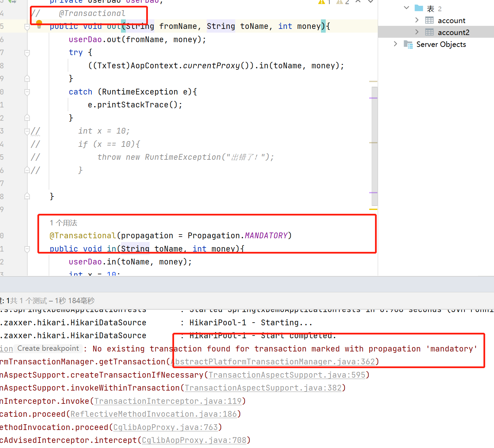This screenshot has width=494, height=448.
Task: Fold the out() method via gutter marker
Action: (x=27, y=27)
